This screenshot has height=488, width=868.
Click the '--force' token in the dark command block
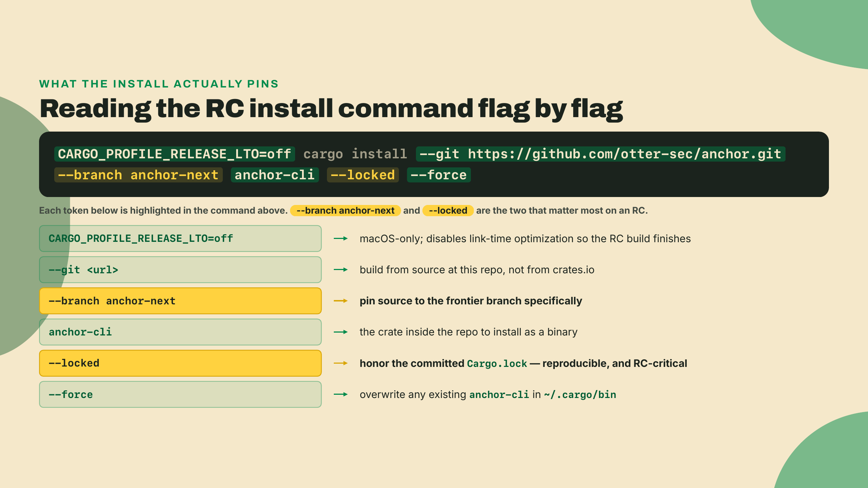pyautogui.click(x=439, y=175)
